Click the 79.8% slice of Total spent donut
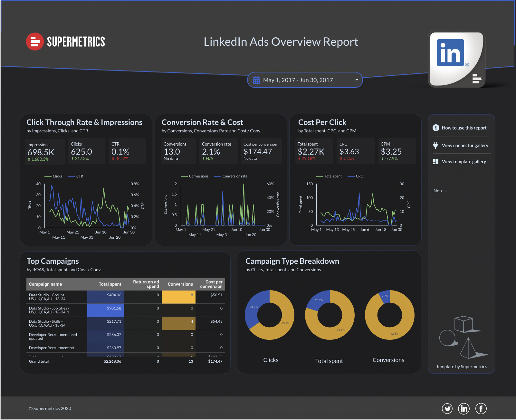The image size is (516, 420). click(340, 329)
